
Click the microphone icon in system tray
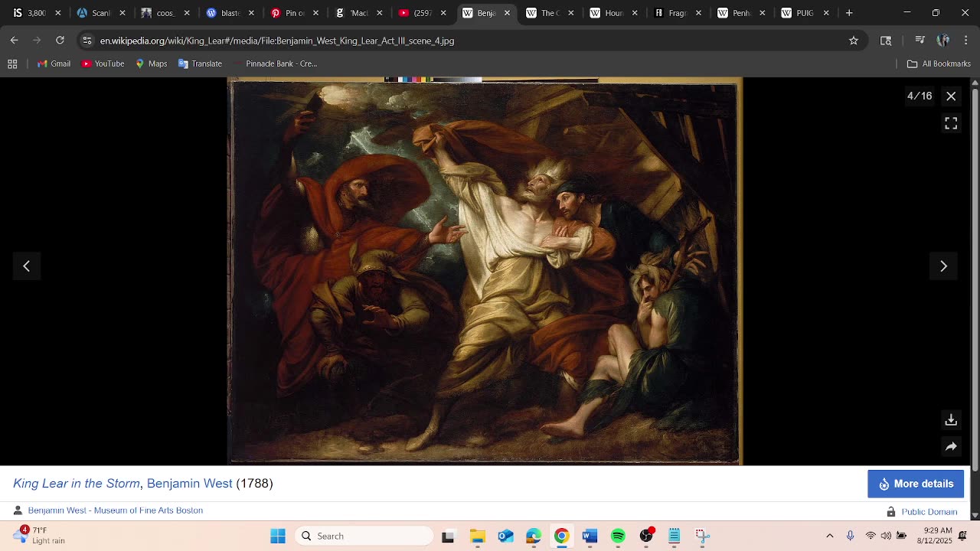(850, 536)
